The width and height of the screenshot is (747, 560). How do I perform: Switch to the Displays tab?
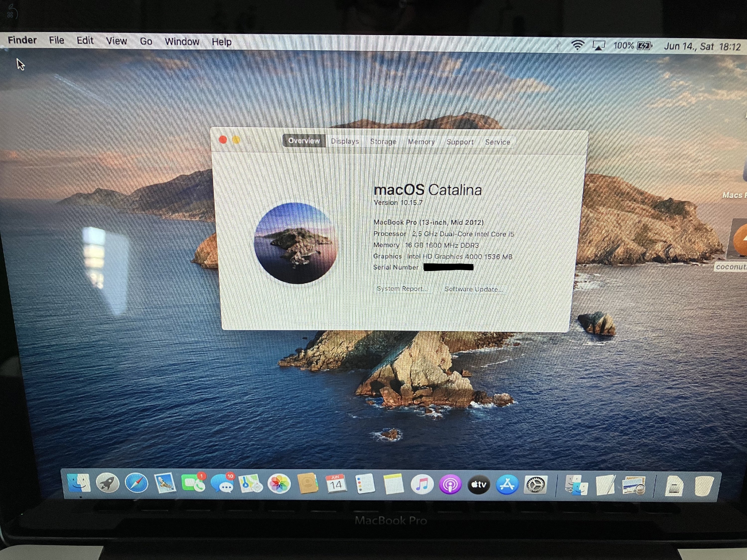pos(345,141)
